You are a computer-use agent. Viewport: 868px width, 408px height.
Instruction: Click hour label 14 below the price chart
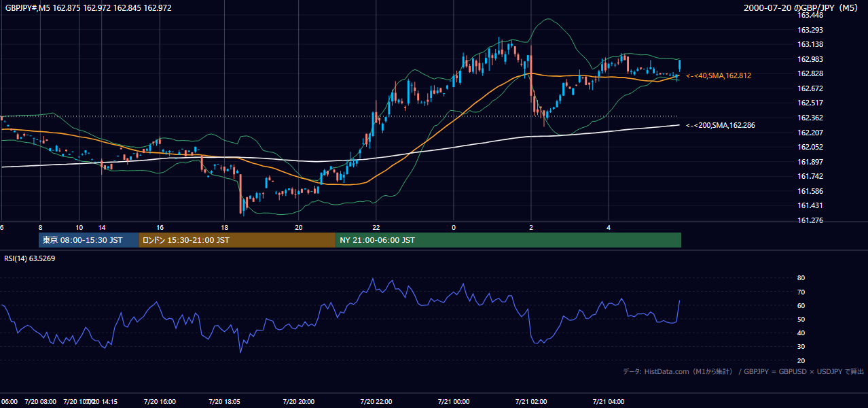pyautogui.click(x=101, y=227)
